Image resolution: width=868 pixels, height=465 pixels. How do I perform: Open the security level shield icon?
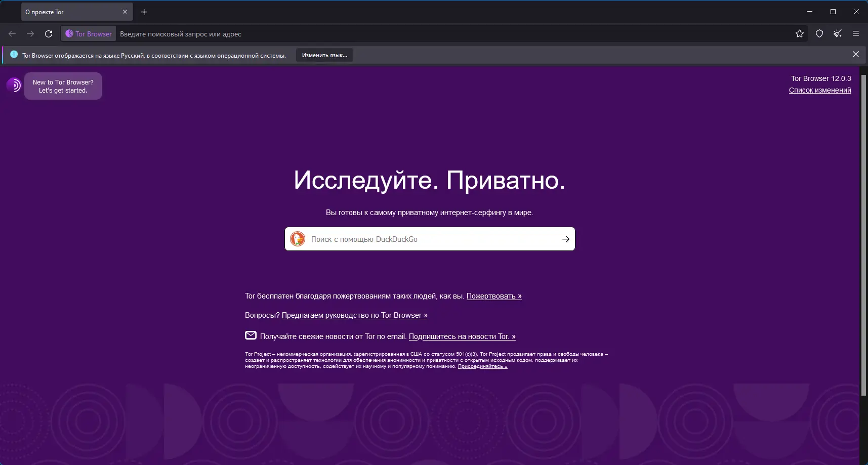click(819, 34)
